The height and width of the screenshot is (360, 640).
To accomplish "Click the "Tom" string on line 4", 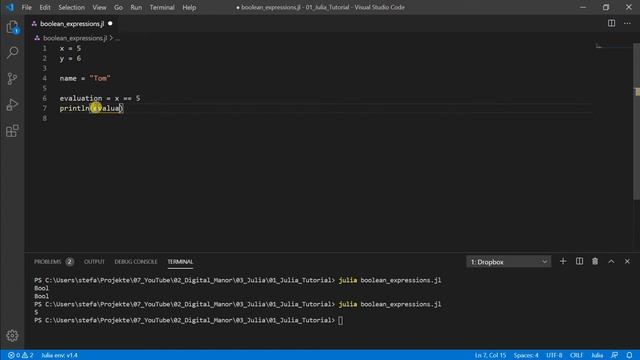I will click(100, 78).
